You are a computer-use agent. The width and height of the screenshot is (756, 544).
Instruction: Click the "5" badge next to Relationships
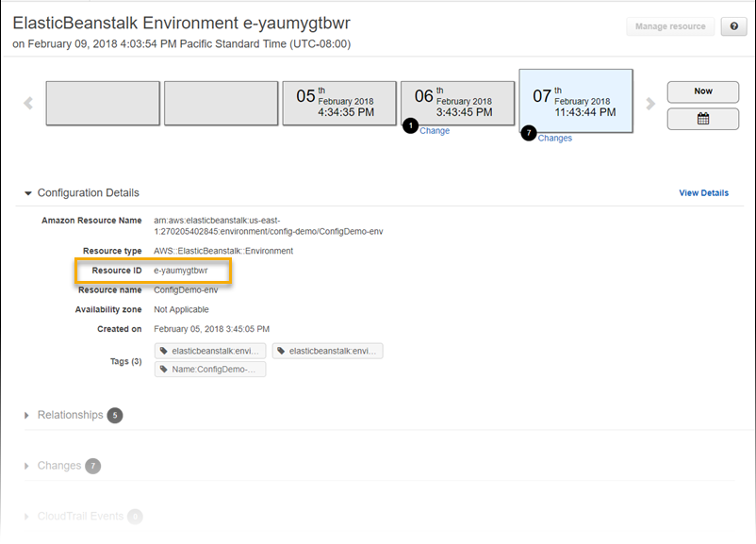coord(115,415)
